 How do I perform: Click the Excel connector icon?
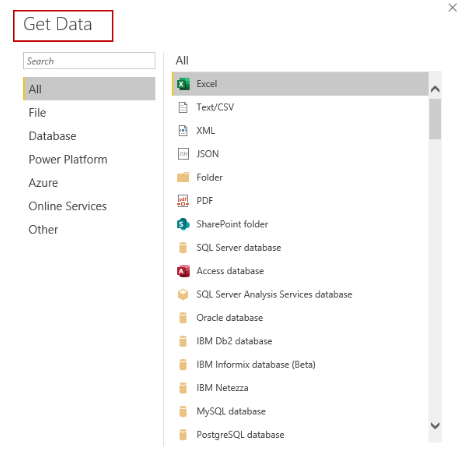183,84
